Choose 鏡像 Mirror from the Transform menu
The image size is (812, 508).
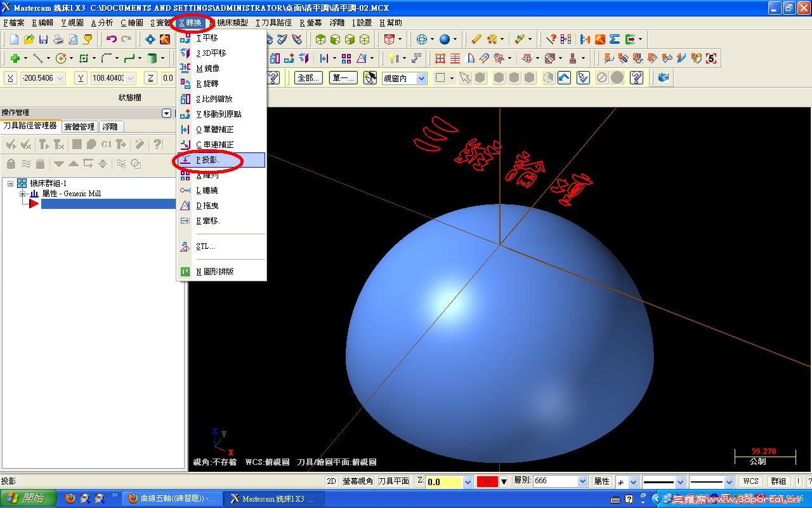coord(221,69)
